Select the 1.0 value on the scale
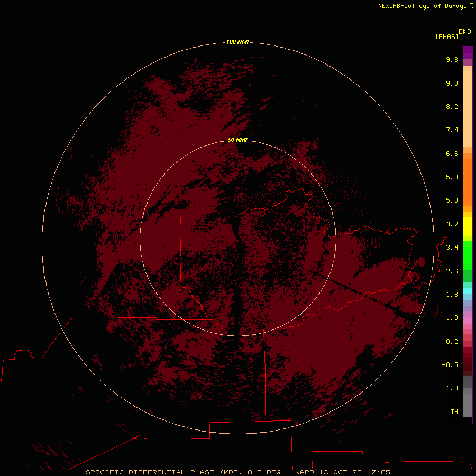This screenshot has height=476, width=476. 452,318
